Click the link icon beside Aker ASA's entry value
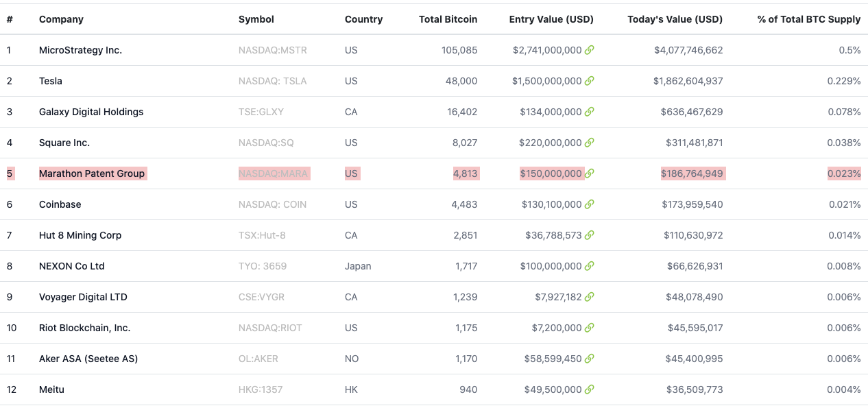 [589, 359]
